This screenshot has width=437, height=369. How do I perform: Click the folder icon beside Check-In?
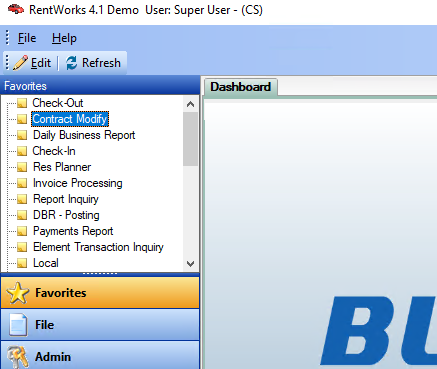[22, 151]
